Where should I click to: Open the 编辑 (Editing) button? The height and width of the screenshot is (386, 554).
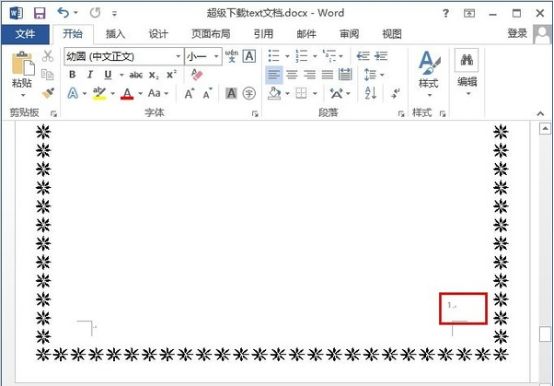(x=467, y=73)
